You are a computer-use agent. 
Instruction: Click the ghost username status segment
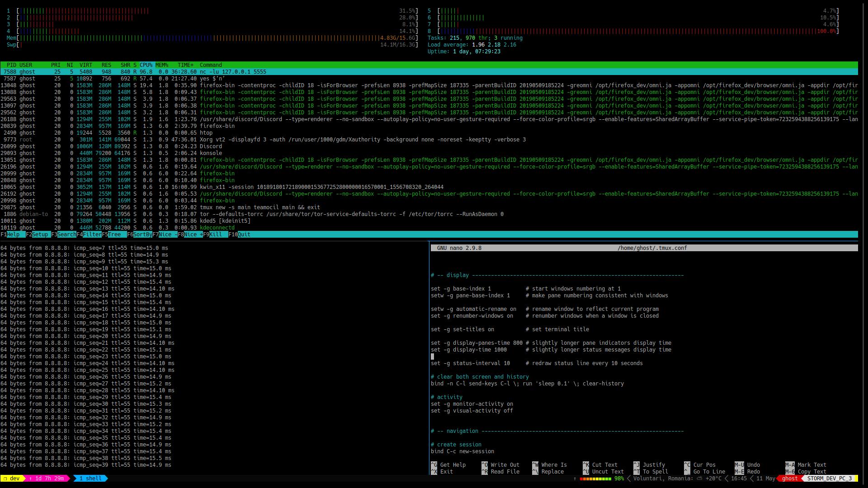(789, 478)
